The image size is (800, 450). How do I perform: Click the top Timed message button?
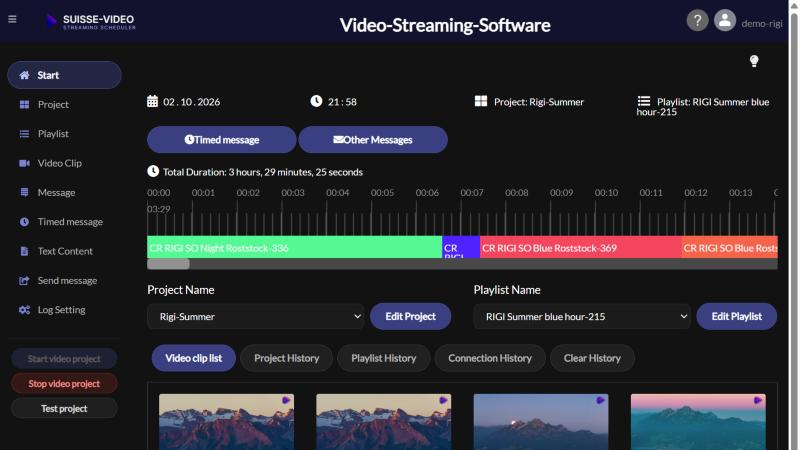click(x=221, y=140)
